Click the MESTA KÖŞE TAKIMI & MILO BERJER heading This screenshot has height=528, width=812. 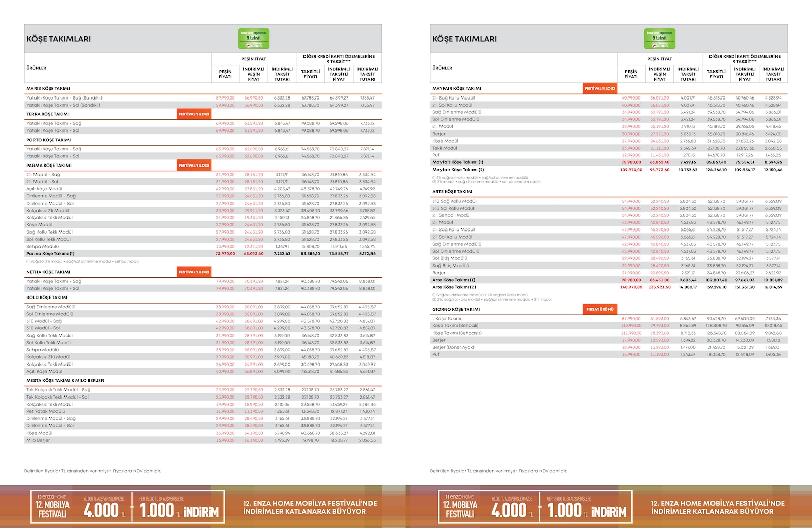click(x=65, y=380)
